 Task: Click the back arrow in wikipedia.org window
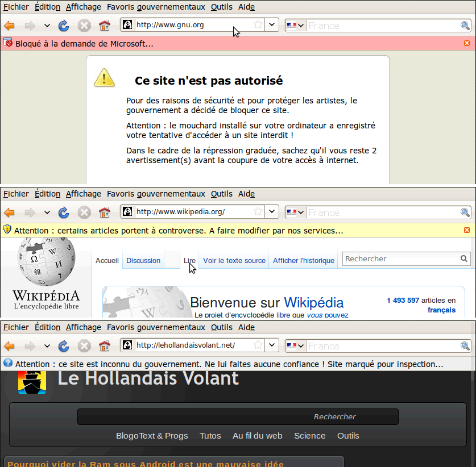coord(10,212)
